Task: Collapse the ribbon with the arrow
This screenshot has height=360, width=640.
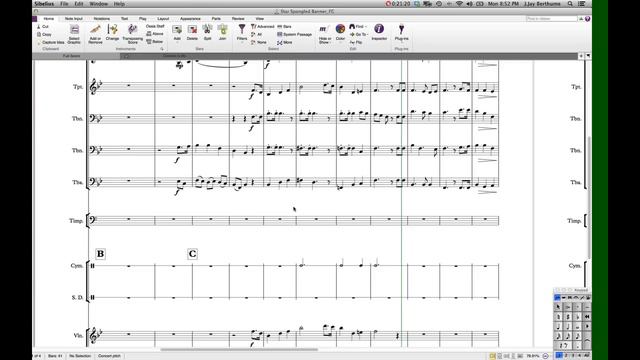Action: (x=581, y=19)
